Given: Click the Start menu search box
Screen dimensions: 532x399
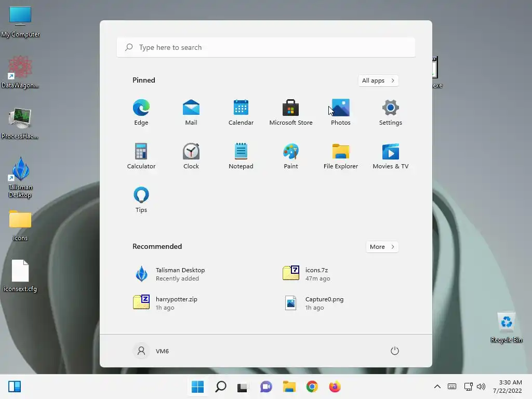Looking at the screenshot, I should tap(266, 47).
